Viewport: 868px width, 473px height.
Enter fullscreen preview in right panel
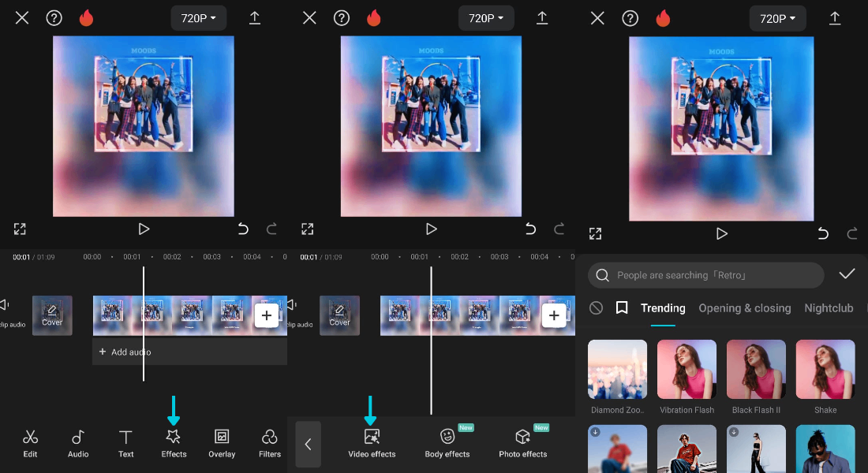tap(595, 233)
